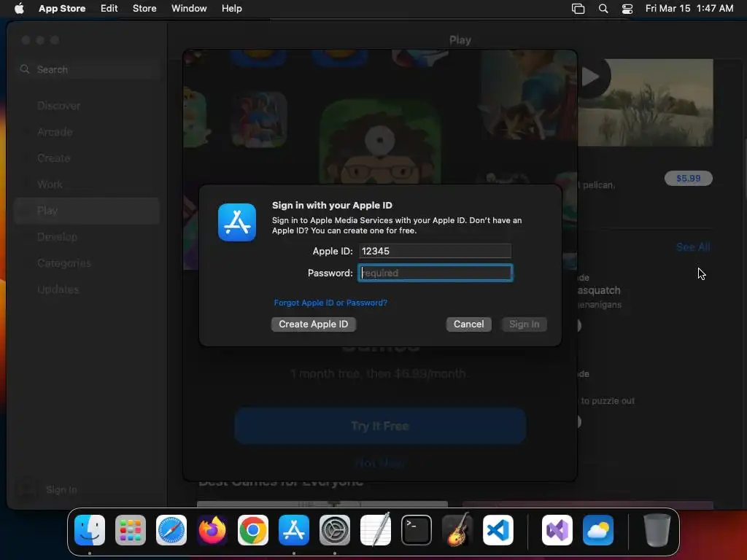Click the Sign In dialog button
Image resolution: width=747 pixels, height=560 pixels.
pos(524,324)
